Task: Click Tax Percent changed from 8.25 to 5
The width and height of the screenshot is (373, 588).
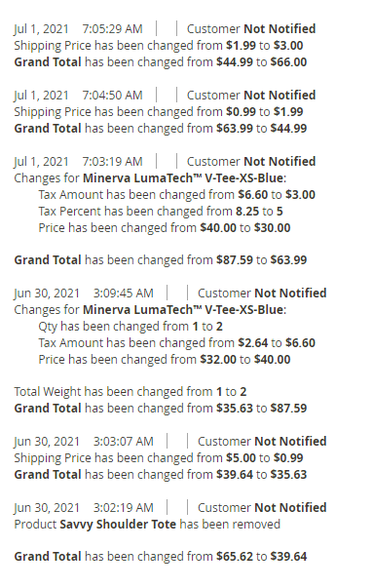Action: 161,212
